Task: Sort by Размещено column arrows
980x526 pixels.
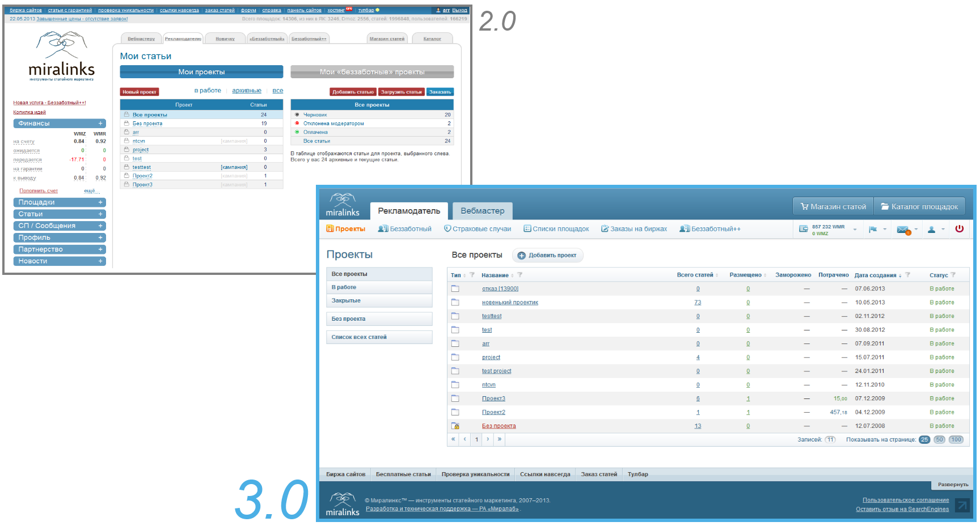Action: click(765, 275)
